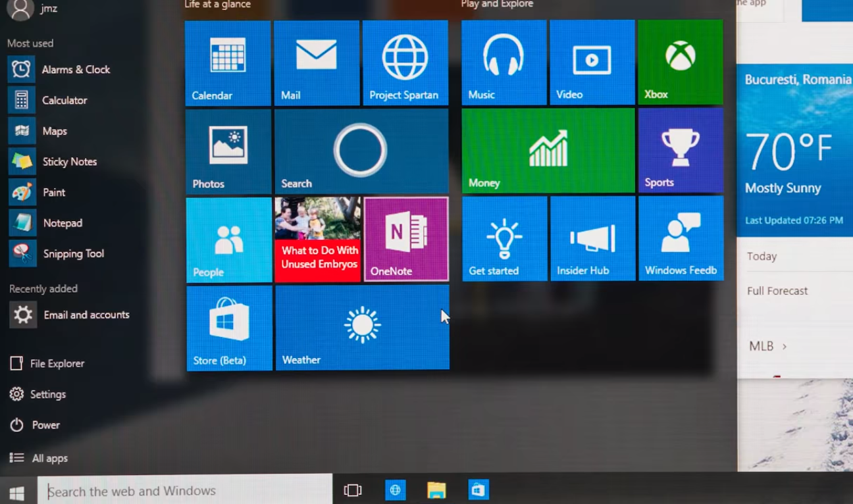Launch the Project Spartan tile

point(405,63)
